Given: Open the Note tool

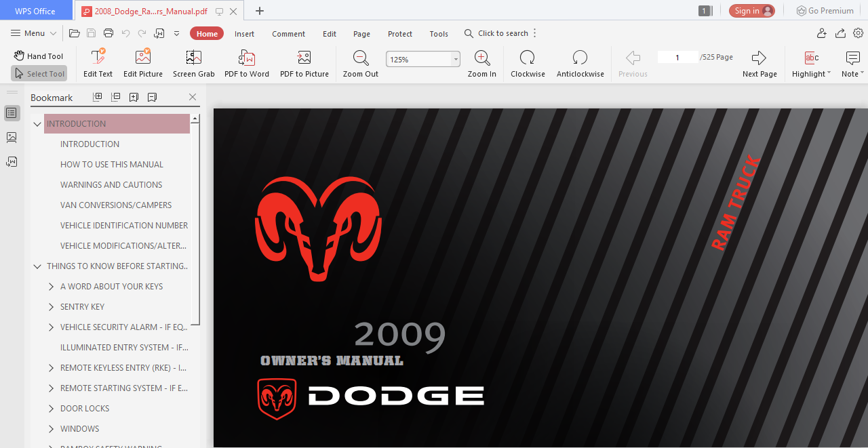Looking at the screenshot, I should coord(852,64).
